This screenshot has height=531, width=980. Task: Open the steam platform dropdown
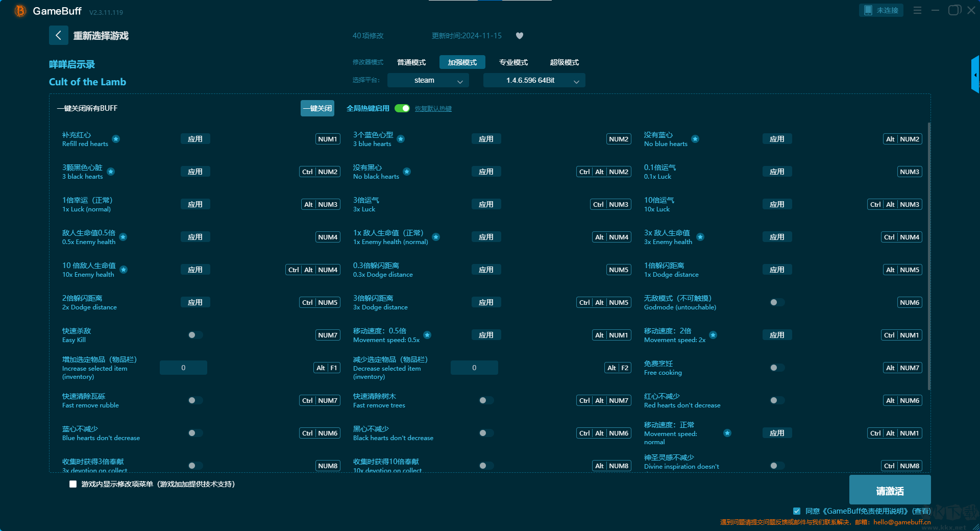[x=428, y=80]
